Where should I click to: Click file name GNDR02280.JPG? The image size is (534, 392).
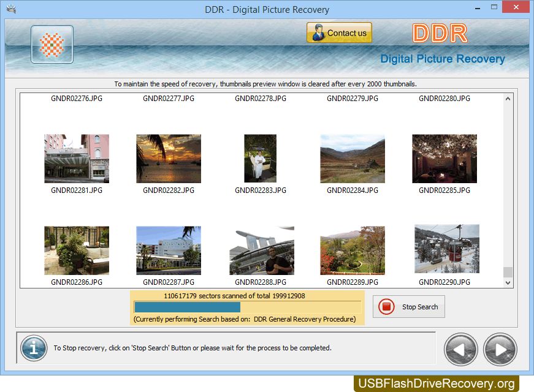444,99
